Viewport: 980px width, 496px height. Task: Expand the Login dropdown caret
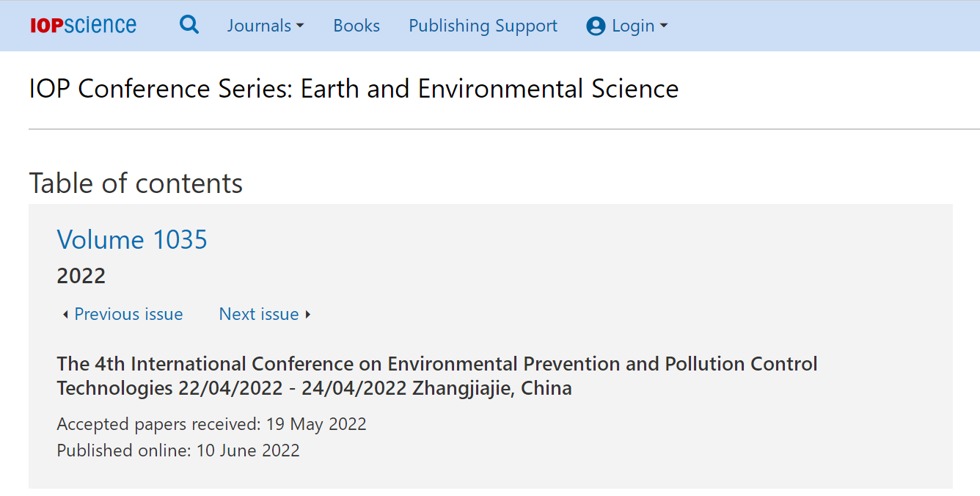click(664, 26)
